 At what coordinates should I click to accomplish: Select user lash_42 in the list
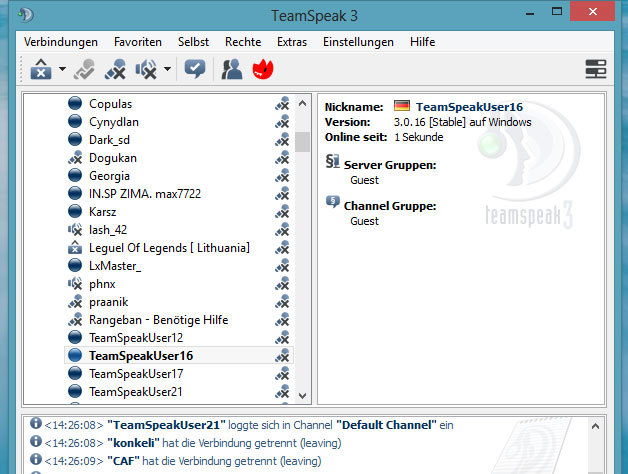tap(108, 230)
